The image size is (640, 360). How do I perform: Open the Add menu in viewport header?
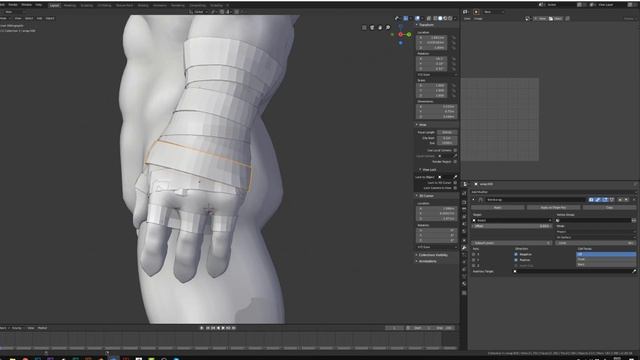coord(39,18)
